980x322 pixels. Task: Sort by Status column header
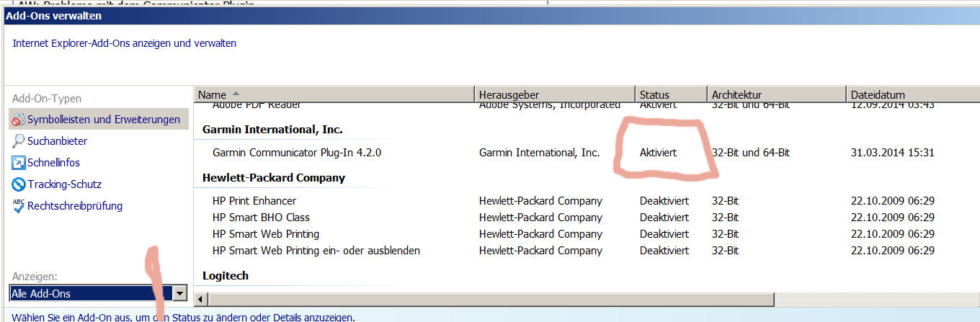tap(671, 94)
